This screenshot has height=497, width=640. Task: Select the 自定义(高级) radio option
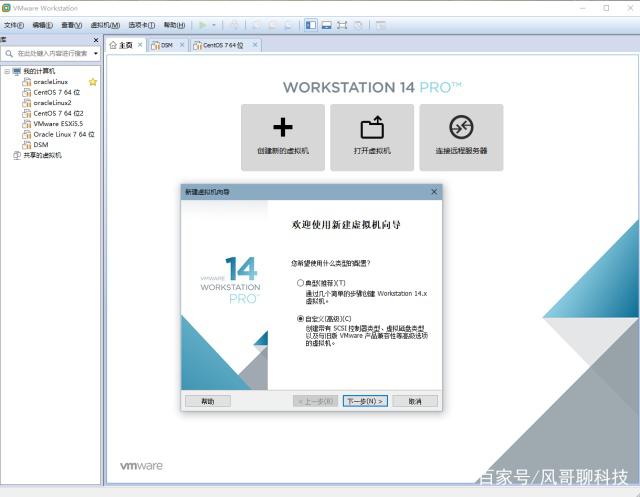(x=300, y=318)
